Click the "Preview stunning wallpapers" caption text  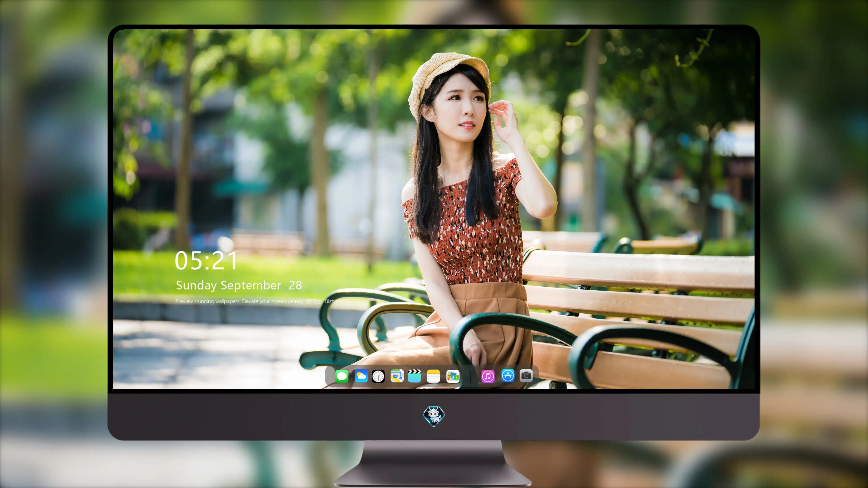point(262,301)
